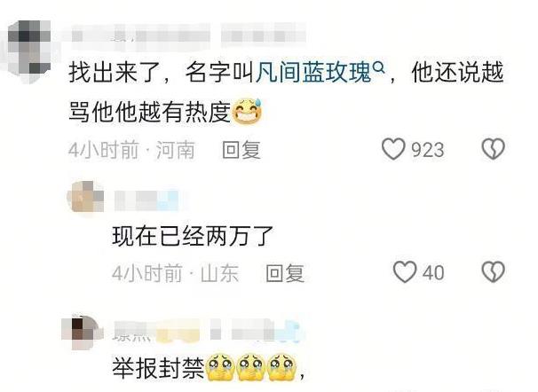Open the third commenter's avatar
This screenshot has height=392, width=538.
82,331
